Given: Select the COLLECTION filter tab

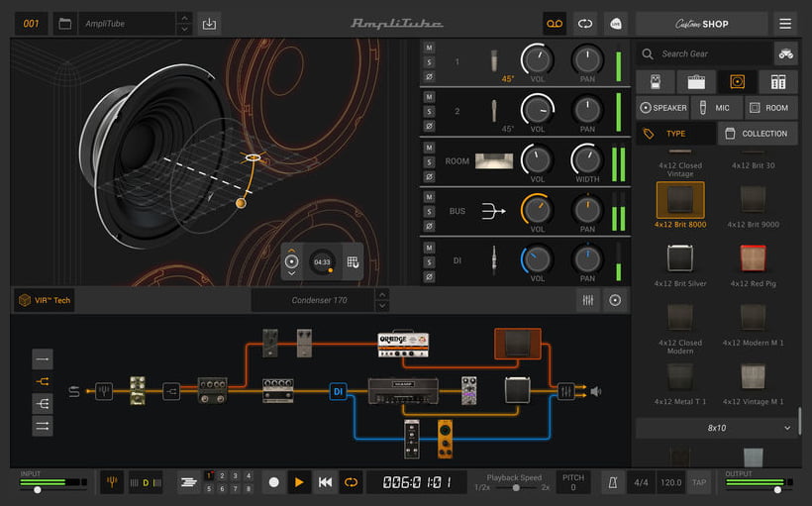Looking at the screenshot, I should point(758,134).
